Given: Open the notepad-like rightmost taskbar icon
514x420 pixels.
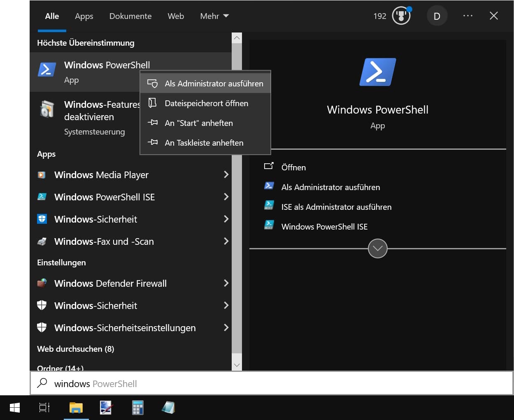Looking at the screenshot, I should point(168,408).
